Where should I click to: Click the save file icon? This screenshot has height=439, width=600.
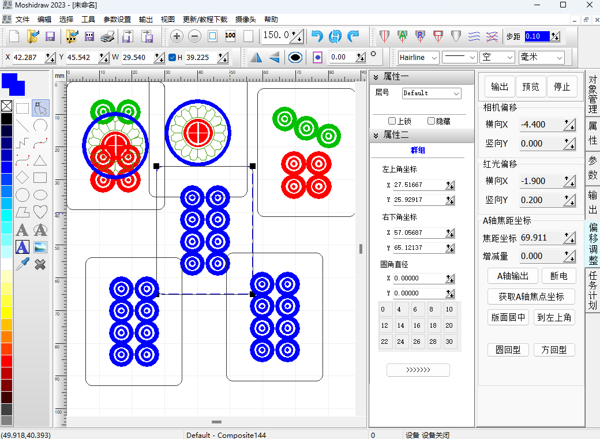(49, 37)
